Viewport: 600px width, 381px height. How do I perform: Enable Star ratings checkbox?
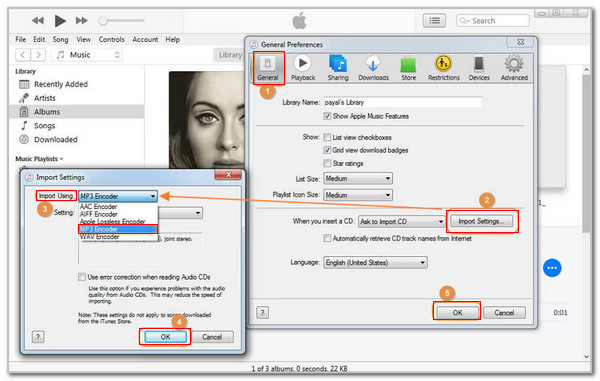tap(327, 163)
